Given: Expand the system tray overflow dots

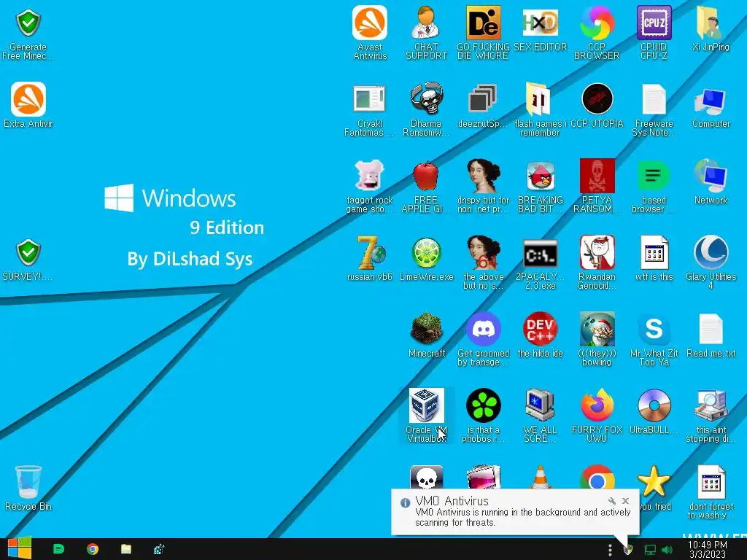Looking at the screenshot, I should 610,550.
